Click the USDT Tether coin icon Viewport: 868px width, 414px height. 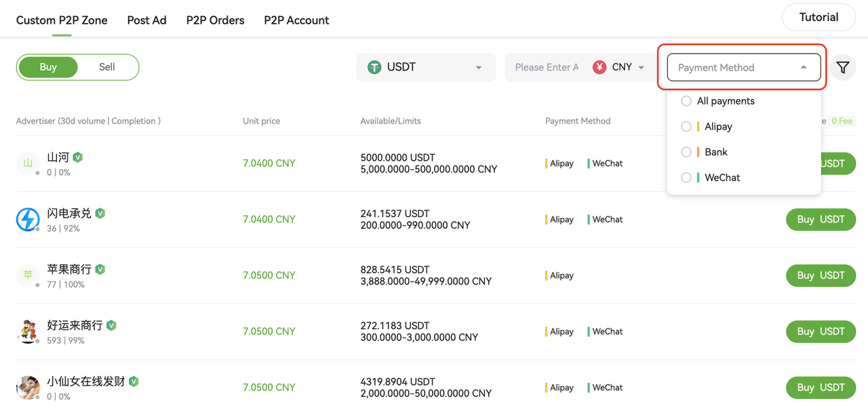(x=374, y=67)
